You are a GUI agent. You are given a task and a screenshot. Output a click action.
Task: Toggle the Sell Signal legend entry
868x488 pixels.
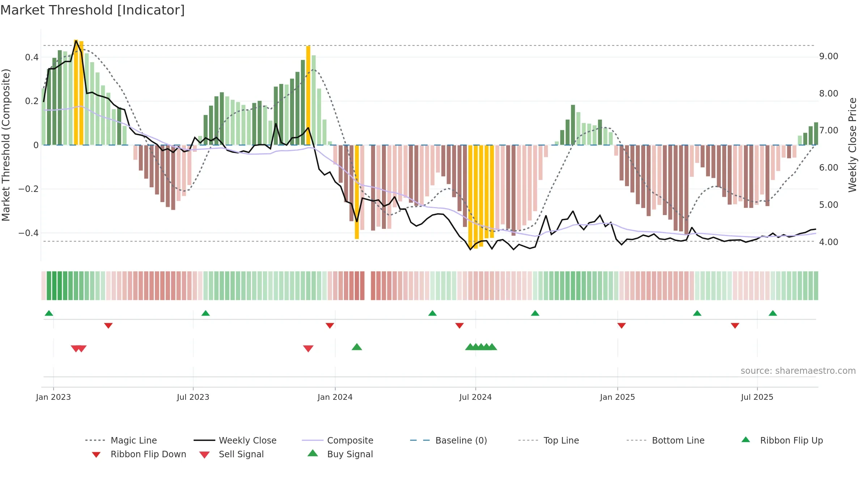click(231, 454)
